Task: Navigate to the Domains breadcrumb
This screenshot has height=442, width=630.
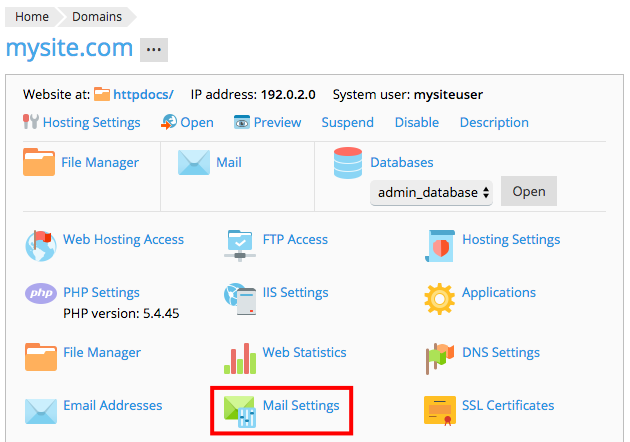Action: (x=98, y=17)
